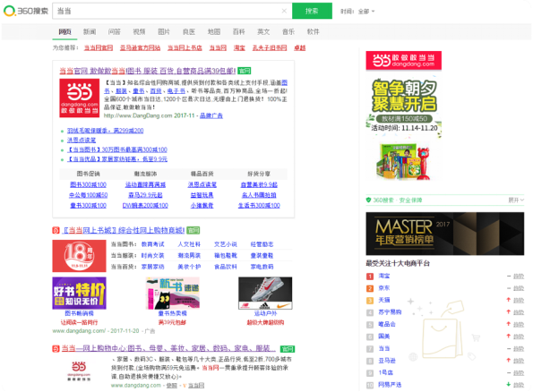Image resolution: width=533 pixels, height=392 pixels.
Task: Click the red 18周年 anniversary banner
Action: coord(79,256)
